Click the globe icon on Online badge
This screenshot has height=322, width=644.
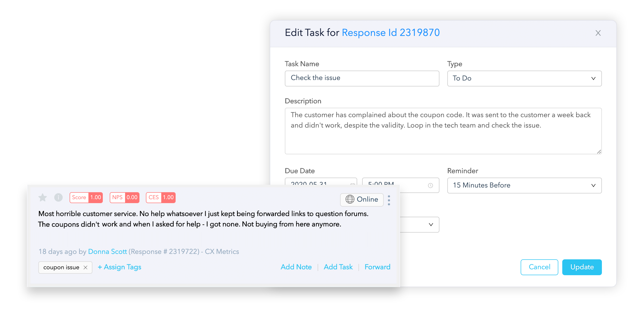click(350, 199)
